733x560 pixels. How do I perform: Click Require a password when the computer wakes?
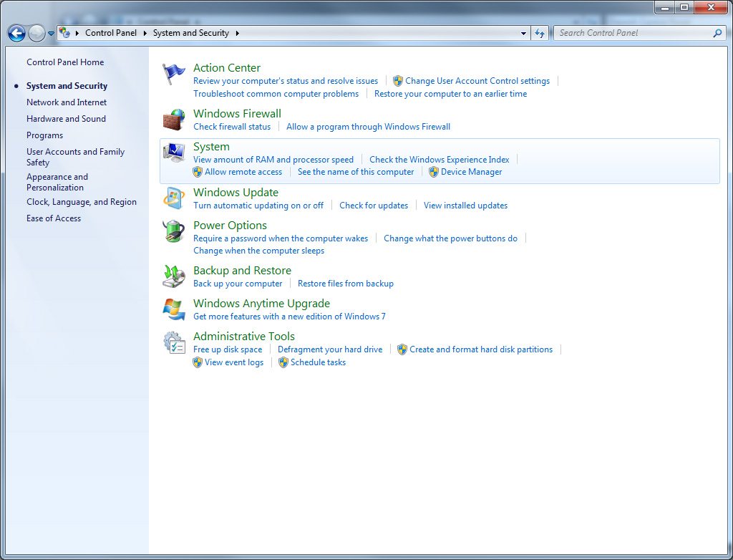(x=281, y=238)
